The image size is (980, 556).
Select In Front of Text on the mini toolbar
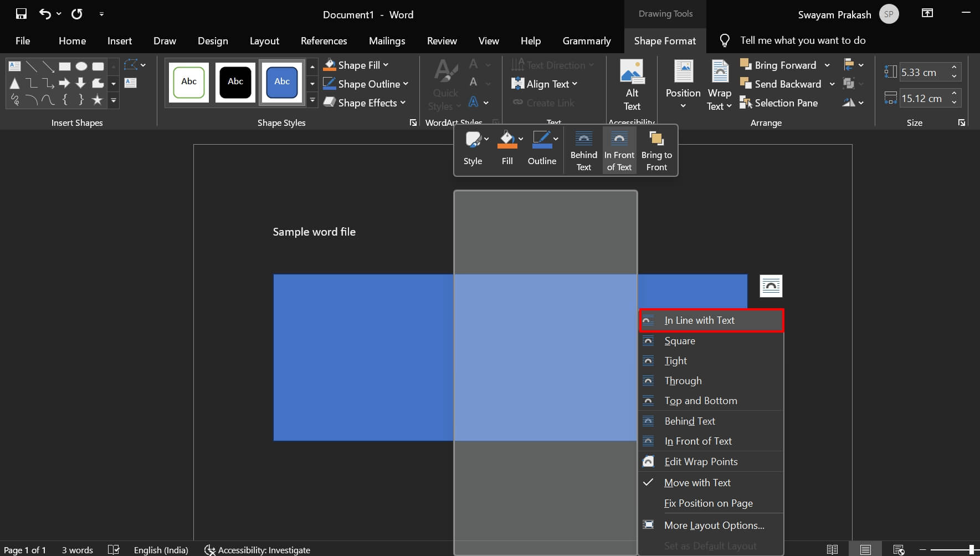pyautogui.click(x=619, y=150)
